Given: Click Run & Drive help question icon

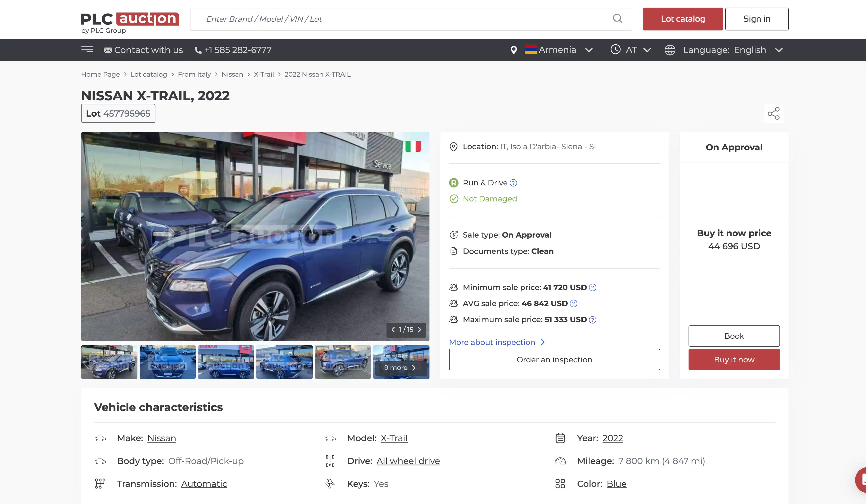Looking at the screenshot, I should pyautogui.click(x=513, y=183).
